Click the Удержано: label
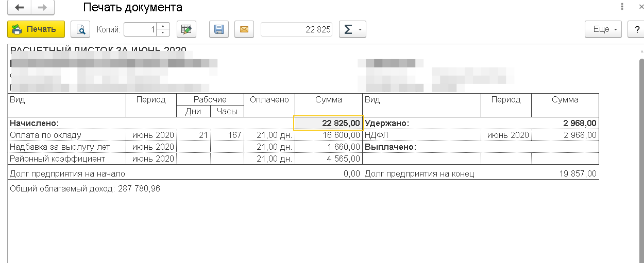This screenshot has width=644, height=263. [386, 124]
